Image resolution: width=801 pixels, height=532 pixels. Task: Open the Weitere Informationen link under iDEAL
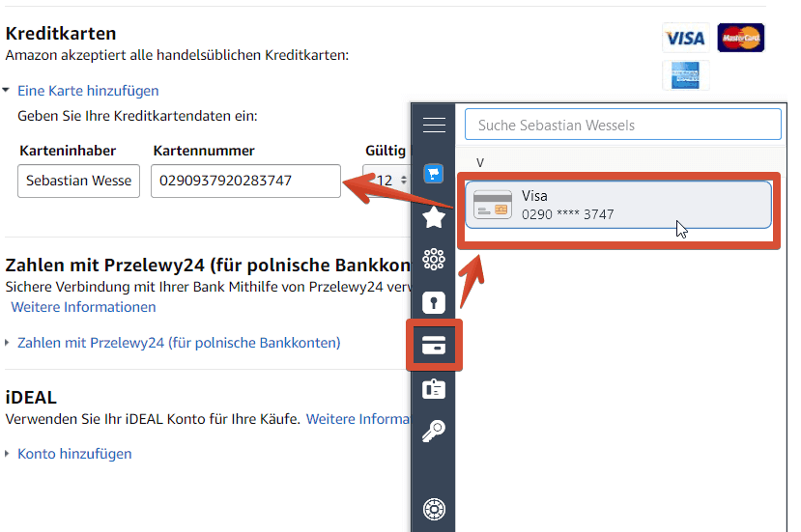(x=358, y=419)
